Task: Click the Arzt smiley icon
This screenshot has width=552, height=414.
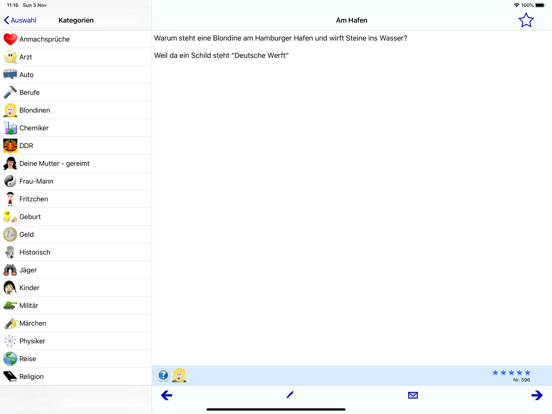Action: tap(10, 57)
